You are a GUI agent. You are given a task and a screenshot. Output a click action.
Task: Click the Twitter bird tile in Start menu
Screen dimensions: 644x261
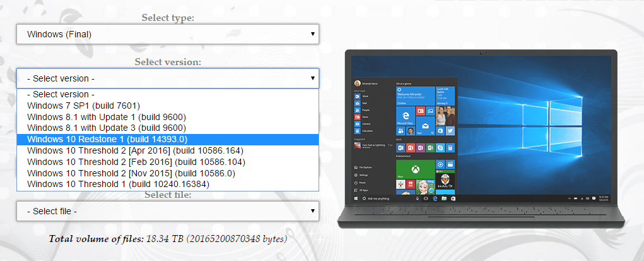click(450, 130)
